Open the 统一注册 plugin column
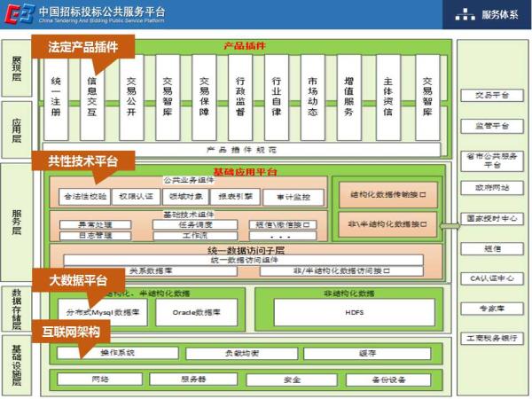532x399 pixels. (x=56, y=96)
